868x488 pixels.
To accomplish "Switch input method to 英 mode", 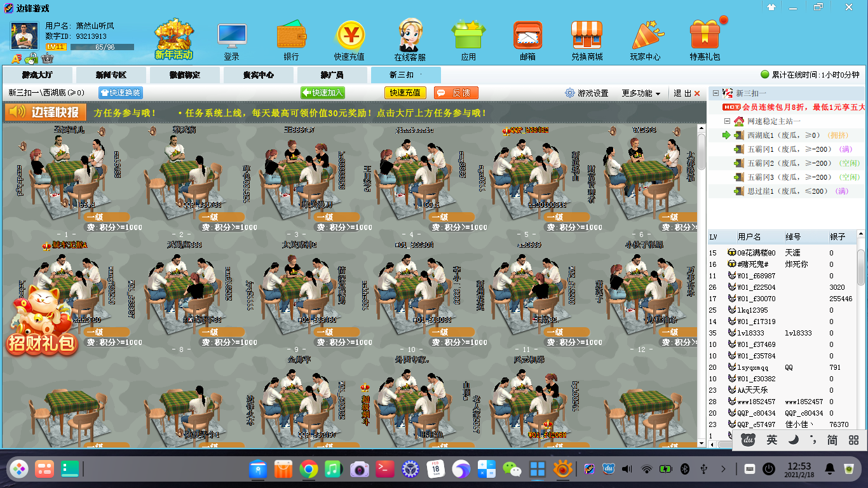I will (x=771, y=440).
